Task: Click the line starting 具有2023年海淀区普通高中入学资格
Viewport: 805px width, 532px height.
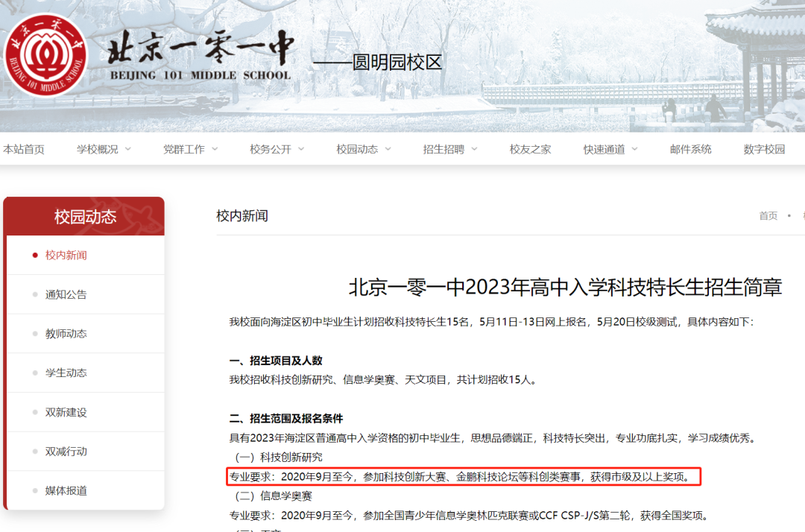Action: point(493,438)
